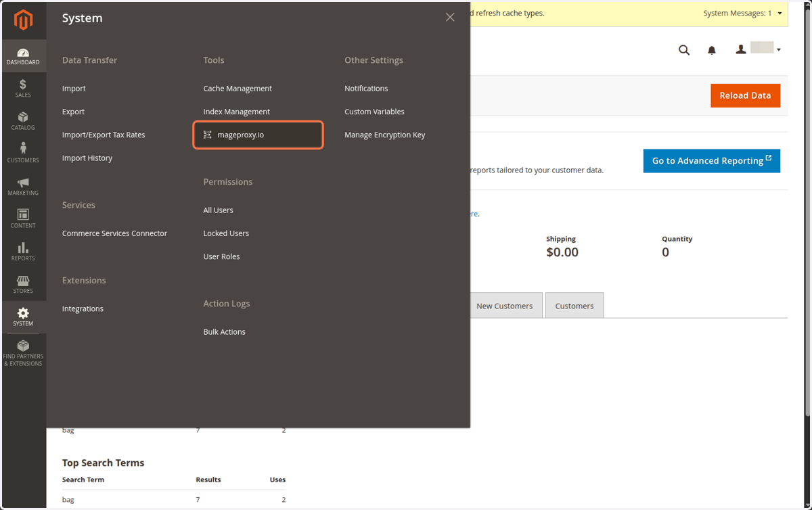Screen dimensions: 812x510
Task: Click the mageproxy.io menu icon
Action: pyautogui.click(x=208, y=135)
